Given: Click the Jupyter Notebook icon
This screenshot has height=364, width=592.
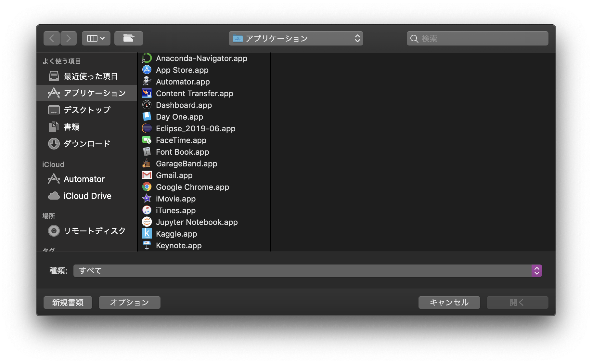Looking at the screenshot, I should coord(147,222).
